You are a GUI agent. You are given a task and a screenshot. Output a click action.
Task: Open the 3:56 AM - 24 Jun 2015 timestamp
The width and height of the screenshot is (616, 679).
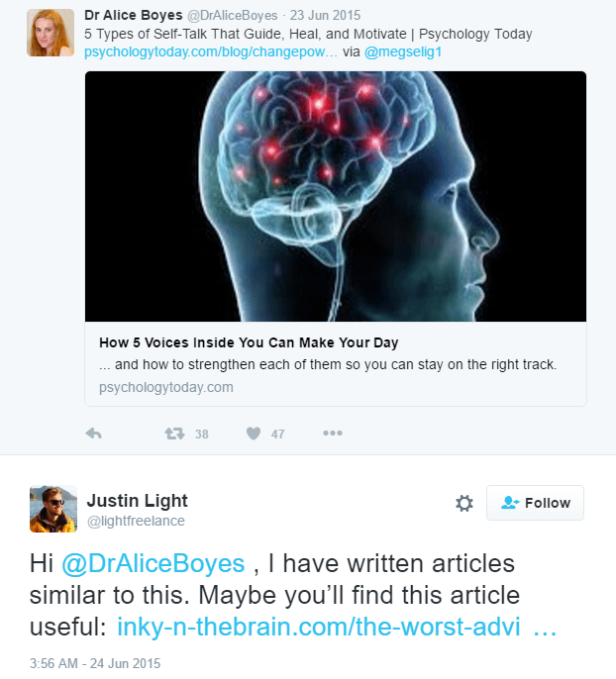[95, 663]
